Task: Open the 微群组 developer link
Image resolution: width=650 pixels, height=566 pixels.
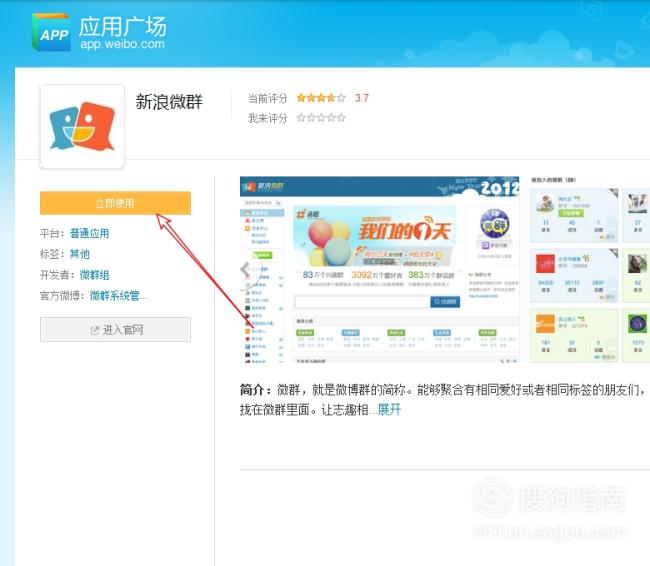Action: 95,275
